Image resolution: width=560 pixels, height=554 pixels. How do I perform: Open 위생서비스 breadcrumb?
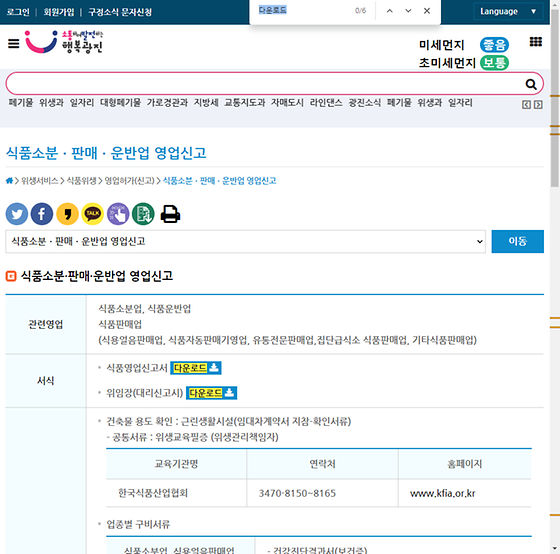40,181
